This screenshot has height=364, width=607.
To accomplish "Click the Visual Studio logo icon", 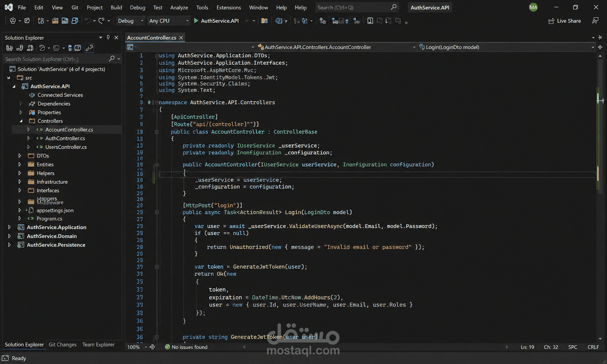I will click(8, 7).
